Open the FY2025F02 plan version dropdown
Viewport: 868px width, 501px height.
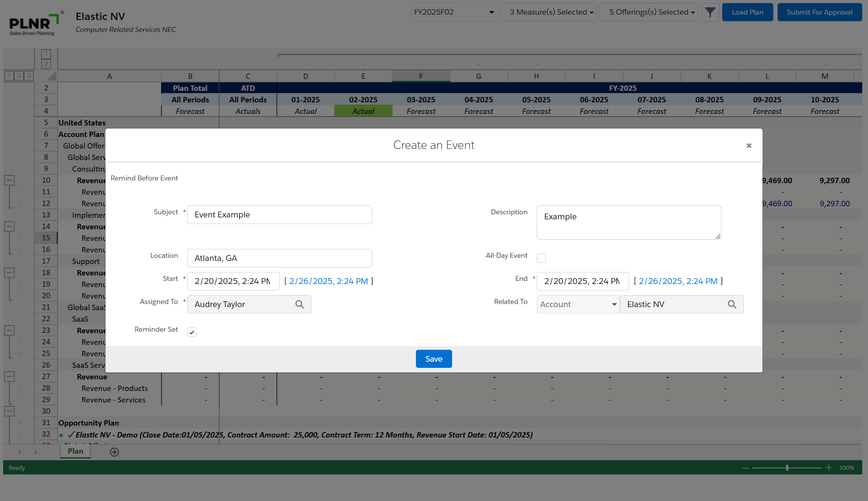tap(454, 12)
